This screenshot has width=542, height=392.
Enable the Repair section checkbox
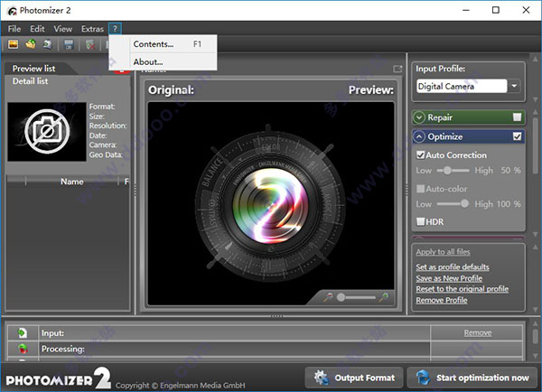pyautogui.click(x=517, y=117)
